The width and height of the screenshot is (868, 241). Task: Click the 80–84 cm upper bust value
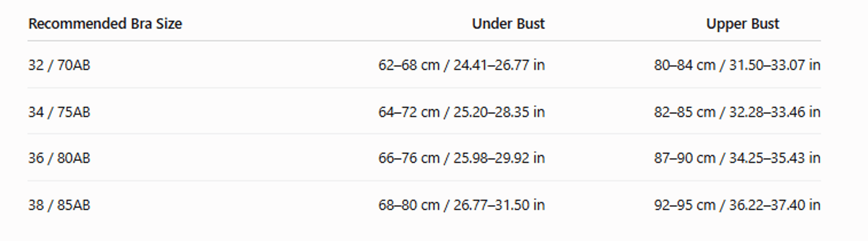(685, 65)
